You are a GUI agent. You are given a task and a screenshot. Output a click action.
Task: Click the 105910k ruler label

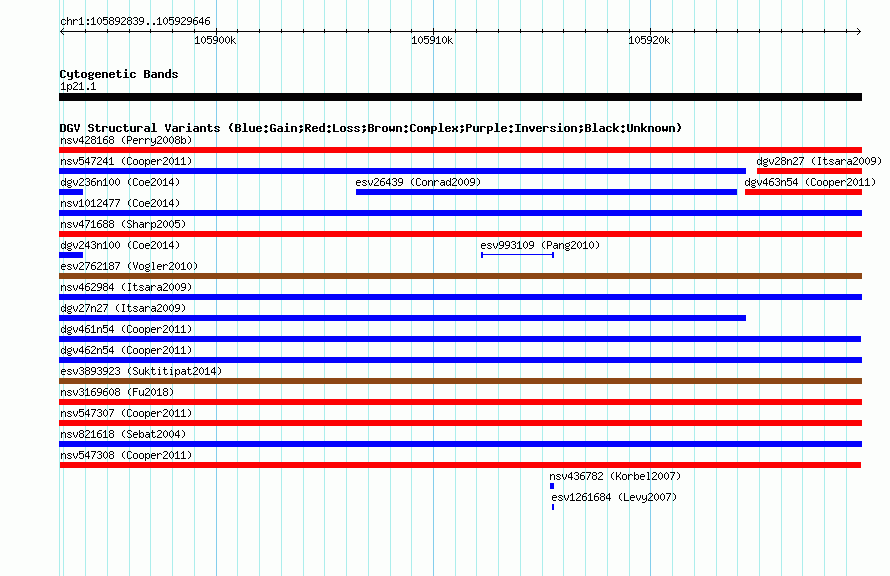(x=432, y=40)
